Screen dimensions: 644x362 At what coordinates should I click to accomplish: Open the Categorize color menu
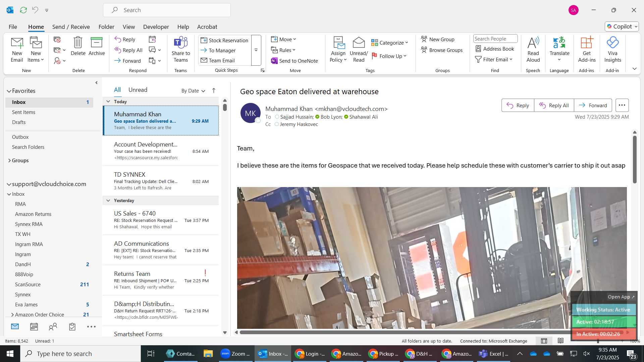390,43
